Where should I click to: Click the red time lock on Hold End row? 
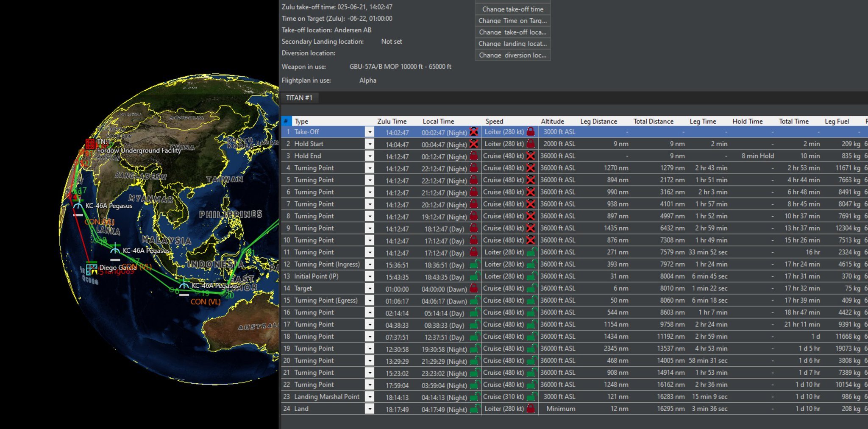474,156
